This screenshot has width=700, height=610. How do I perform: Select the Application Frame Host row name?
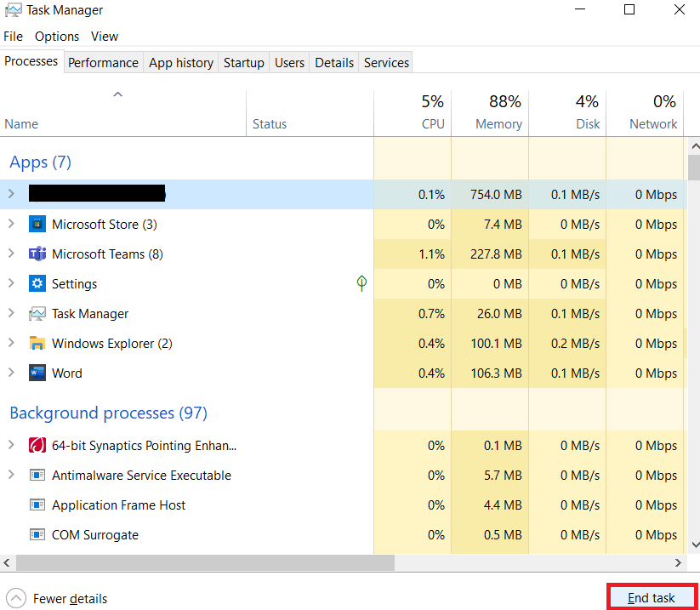(x=118, y=505)
